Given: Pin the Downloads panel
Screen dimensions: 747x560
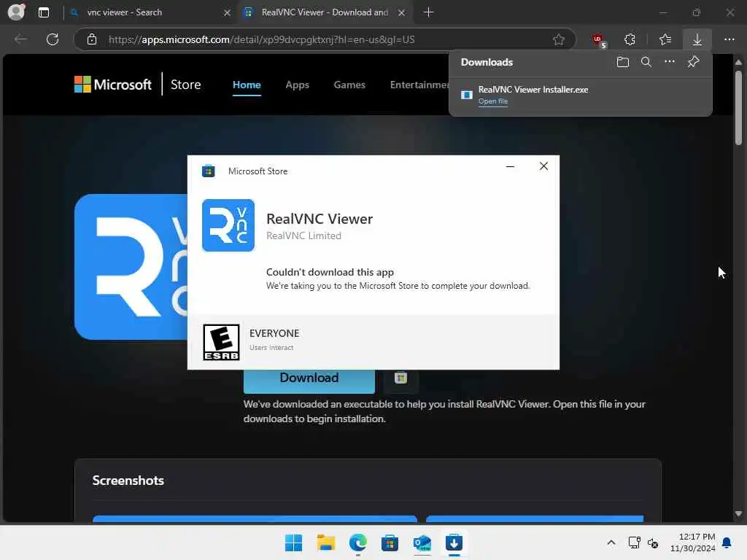Looking at the screenshot, I should tap(693, 61).
